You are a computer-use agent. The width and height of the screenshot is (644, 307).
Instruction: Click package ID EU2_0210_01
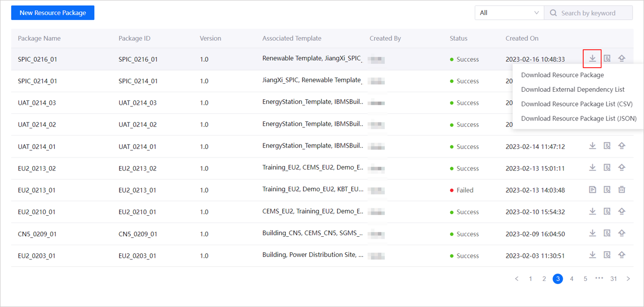137,212
